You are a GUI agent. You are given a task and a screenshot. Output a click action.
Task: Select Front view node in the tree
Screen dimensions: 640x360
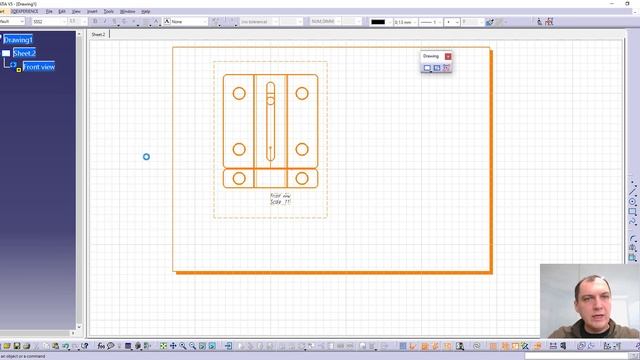pos(39,67)
